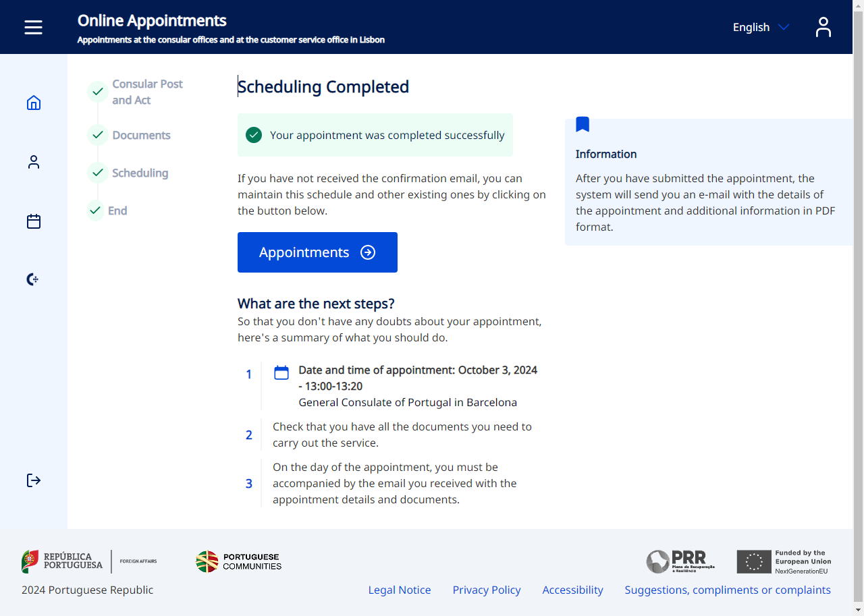
Task: Open the Legal Notice link
Action: pyautogui.click(x=400, y=590)
